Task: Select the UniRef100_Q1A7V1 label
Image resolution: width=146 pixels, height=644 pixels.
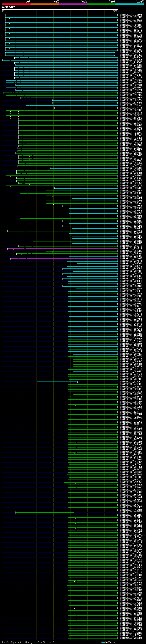Action: [131, 120]
